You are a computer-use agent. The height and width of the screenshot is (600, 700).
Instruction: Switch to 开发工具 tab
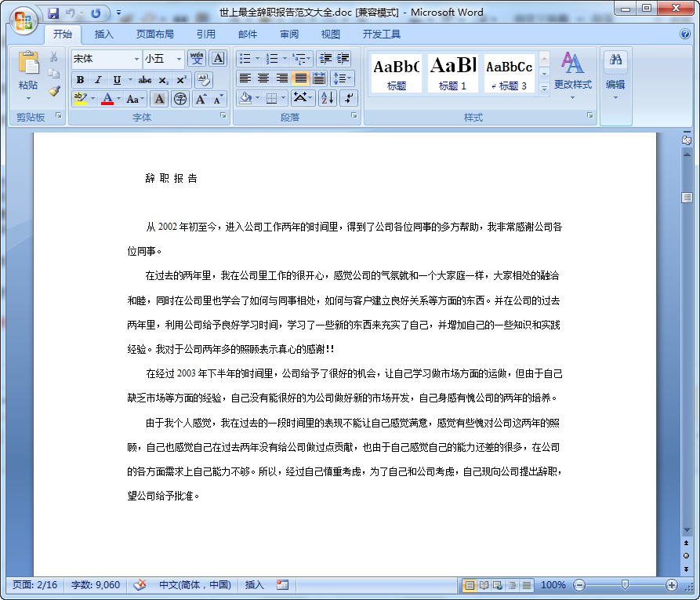381,35
